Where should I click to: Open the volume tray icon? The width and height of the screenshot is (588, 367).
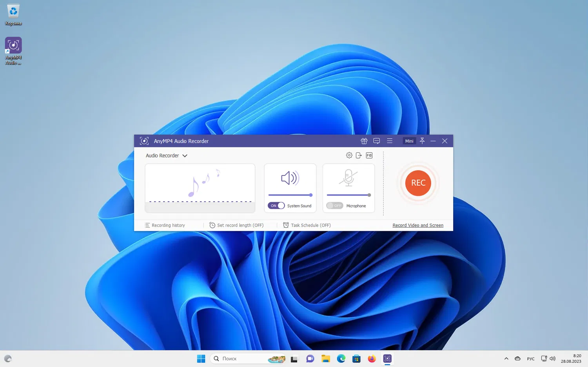pos(553,359)
